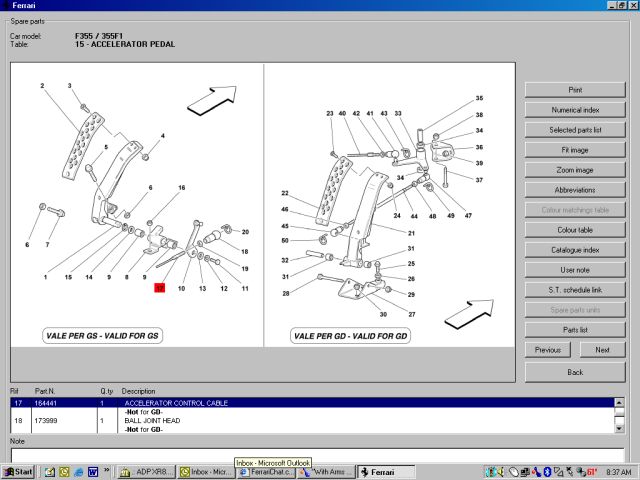640x480 pixels.
Task: Click part label 21 in GD diagram
Action: pos(411,233)
